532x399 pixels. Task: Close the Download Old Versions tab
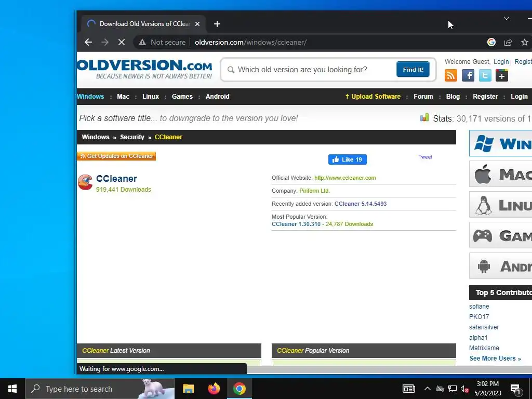pos(197,24)
